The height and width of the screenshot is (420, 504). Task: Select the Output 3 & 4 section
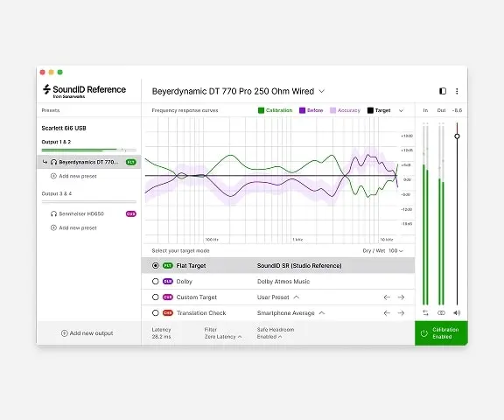[x=57, y=193]
